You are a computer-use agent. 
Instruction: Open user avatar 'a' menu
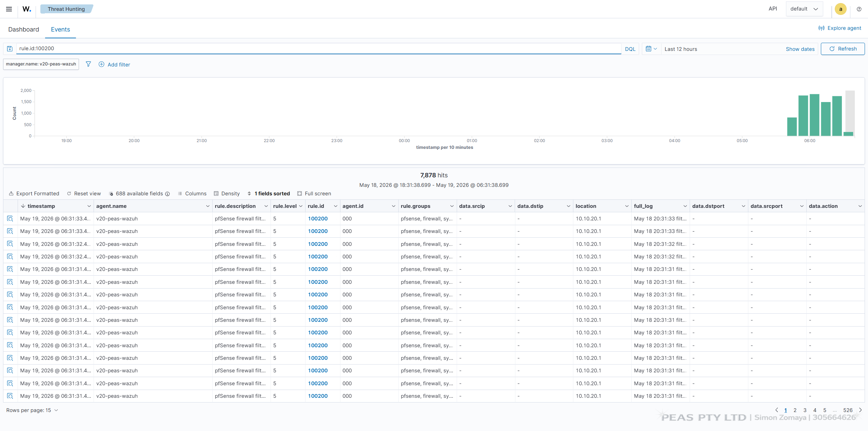click(841, 9)
